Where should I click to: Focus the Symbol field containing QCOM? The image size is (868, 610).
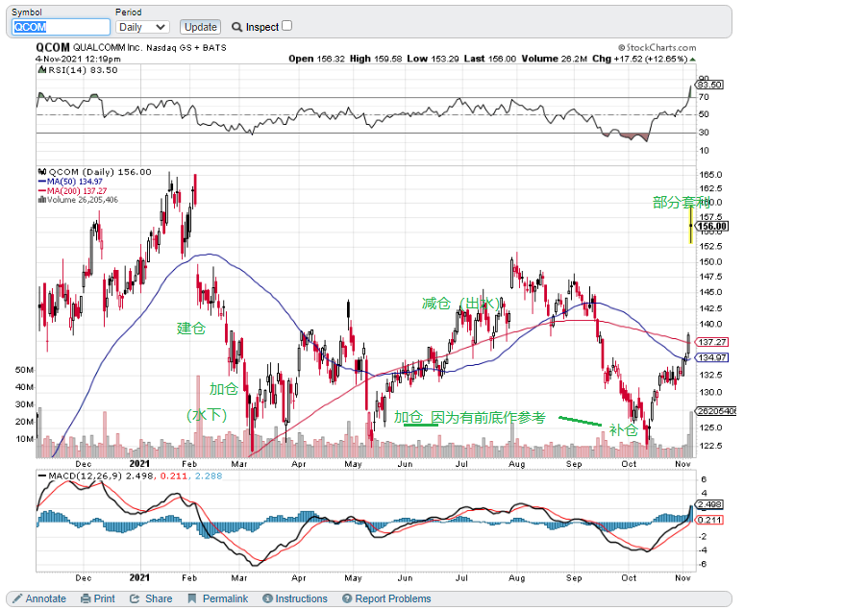[x=62, y=27]
